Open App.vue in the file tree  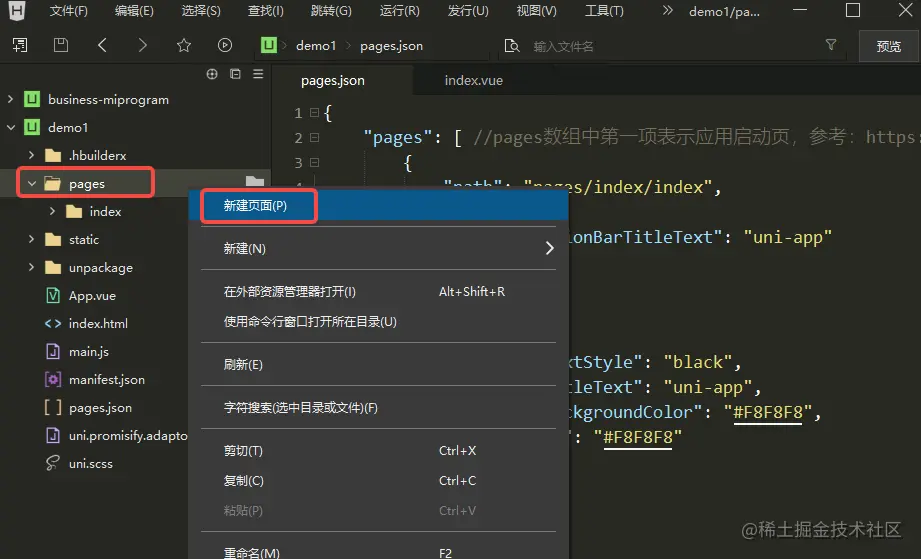point(92,295)
